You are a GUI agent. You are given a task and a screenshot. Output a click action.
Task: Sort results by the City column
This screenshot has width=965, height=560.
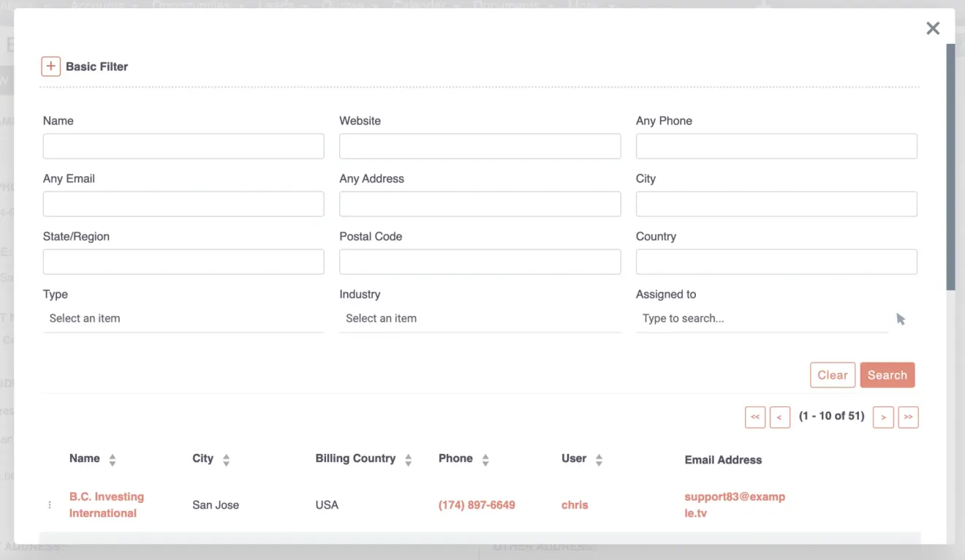tap(225, 459)
